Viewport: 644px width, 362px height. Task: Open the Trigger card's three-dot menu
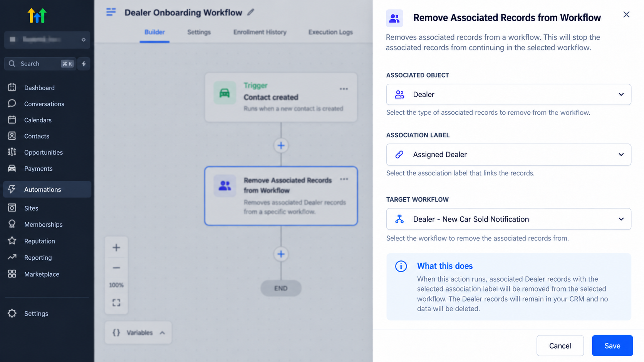(x=344, y=89)
